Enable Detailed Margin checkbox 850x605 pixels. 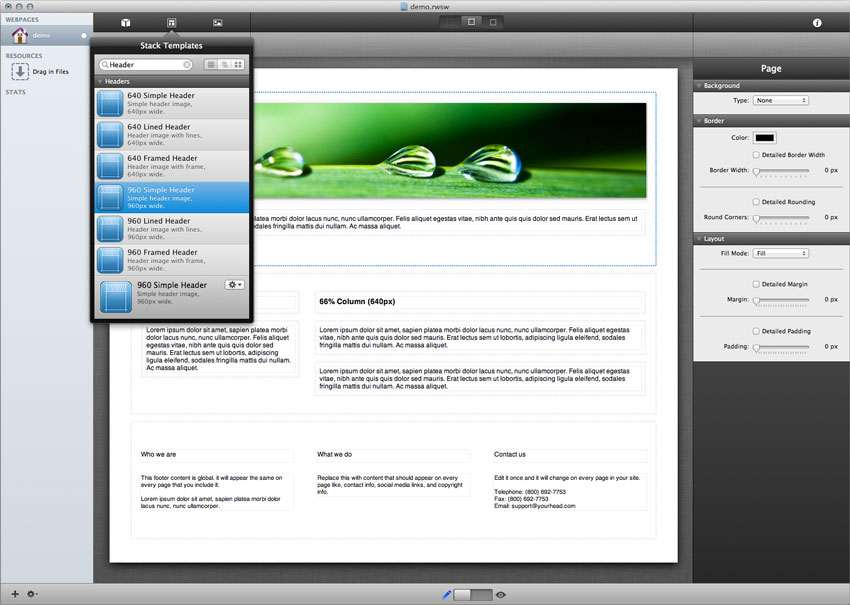tap(756, 284)
